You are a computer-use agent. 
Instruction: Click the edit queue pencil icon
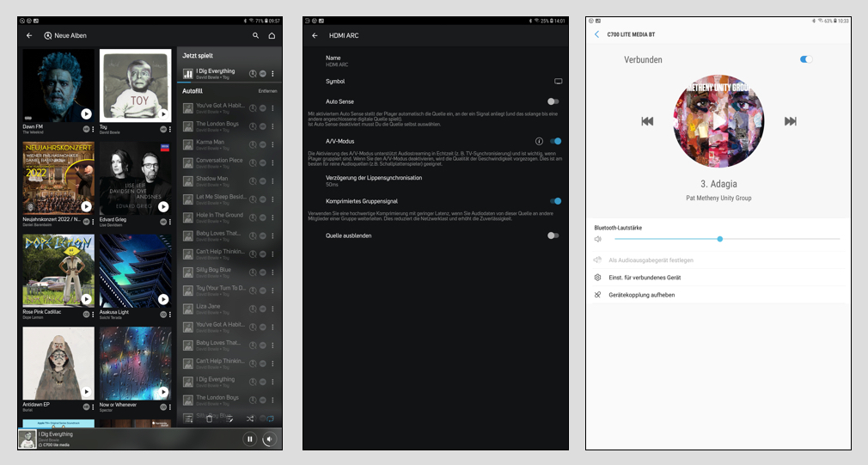(229, 419)
